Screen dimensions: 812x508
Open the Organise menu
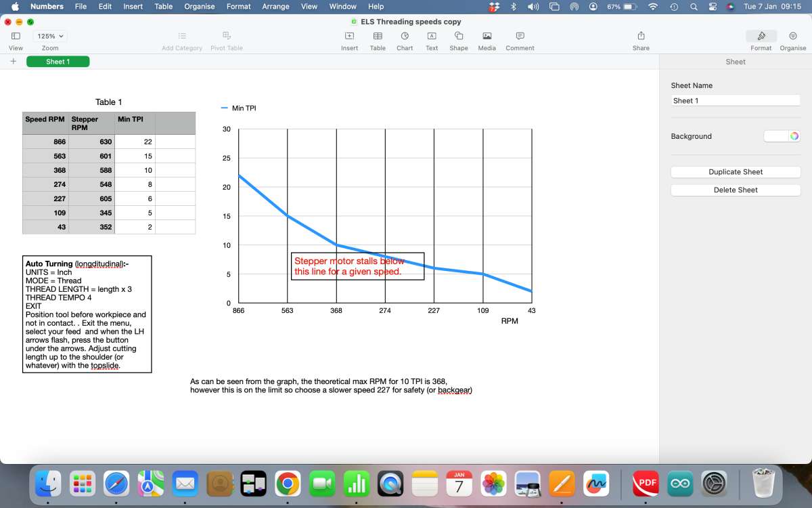(x=200, y=7)
